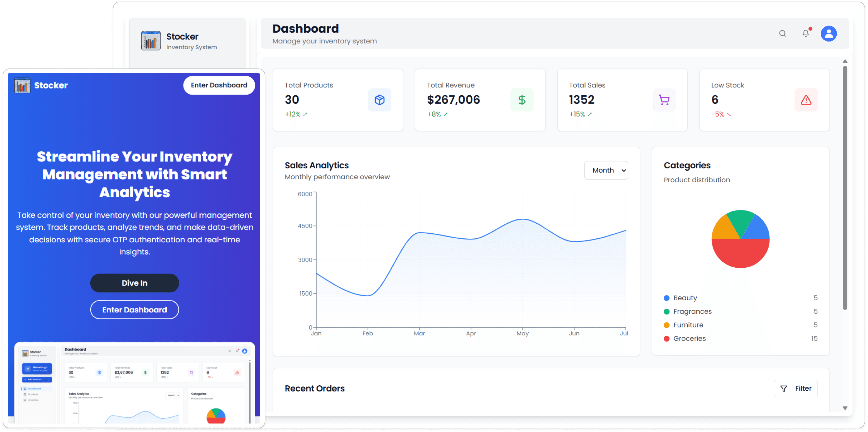Click the red Groceries pie slice
The image size is (868, 432).
740,254
